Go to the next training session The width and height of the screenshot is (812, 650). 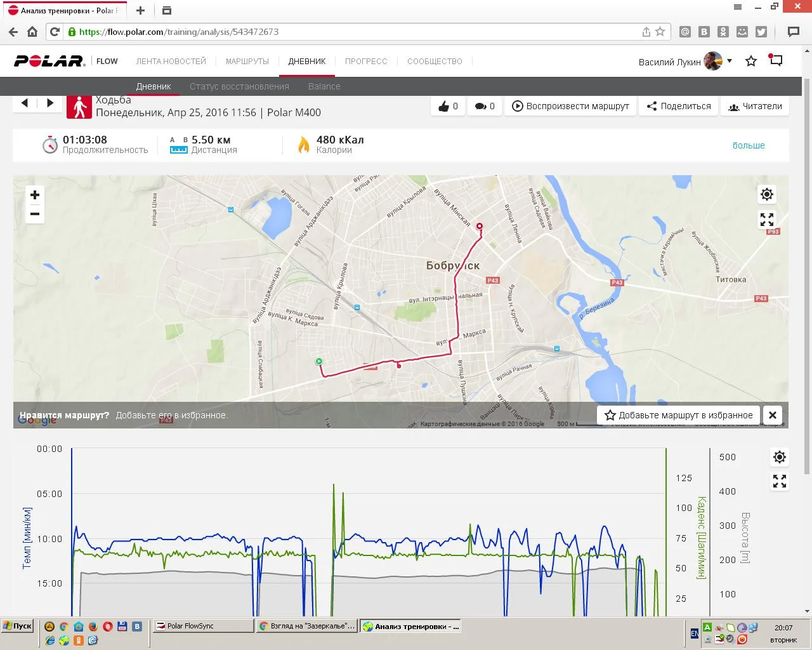(x=50, y=103)
